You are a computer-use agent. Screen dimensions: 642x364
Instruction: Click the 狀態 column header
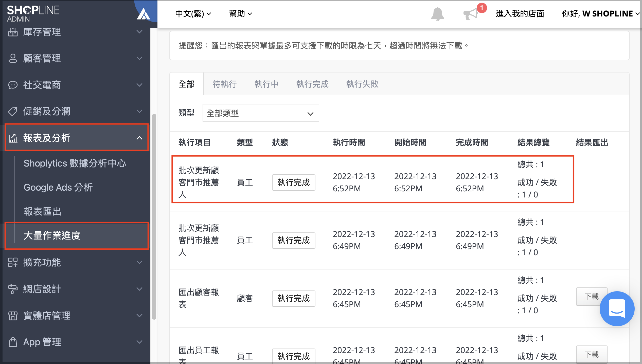click(x=280, y=142)
